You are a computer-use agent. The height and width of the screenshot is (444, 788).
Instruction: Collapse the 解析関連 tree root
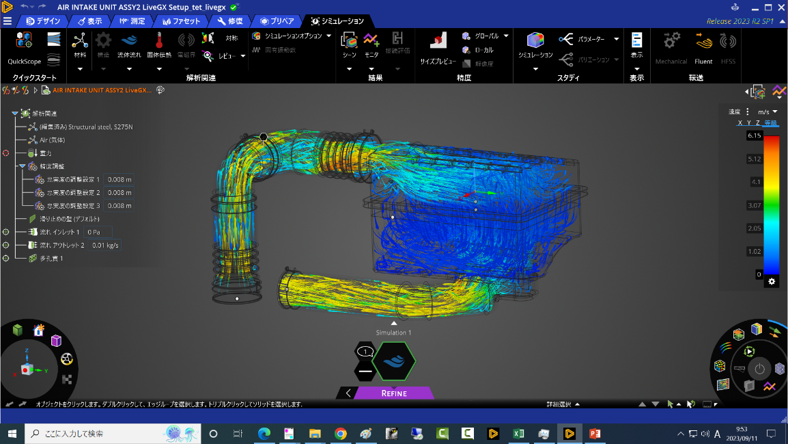pos(15,114)
